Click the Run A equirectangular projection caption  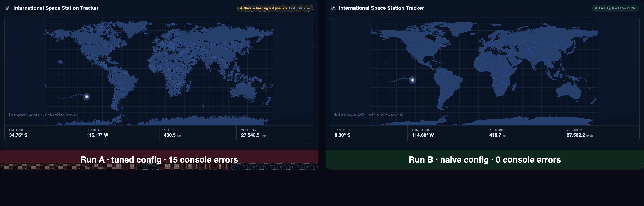(43, 115)
